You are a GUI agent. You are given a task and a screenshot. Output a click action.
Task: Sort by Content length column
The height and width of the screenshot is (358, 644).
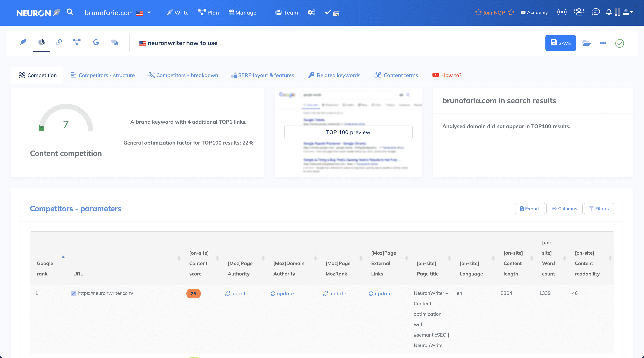click(x=516, y=258)
